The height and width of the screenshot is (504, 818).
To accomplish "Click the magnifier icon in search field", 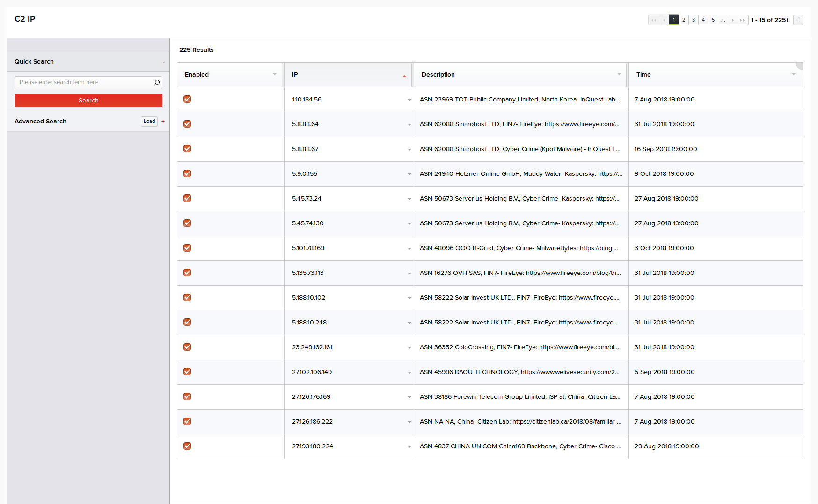I will pos(157,83).
